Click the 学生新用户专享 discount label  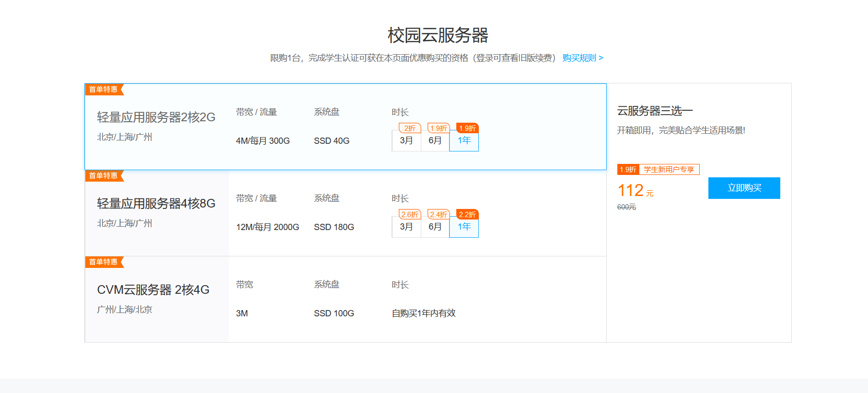pyautogui.click(x=669, y=170)
